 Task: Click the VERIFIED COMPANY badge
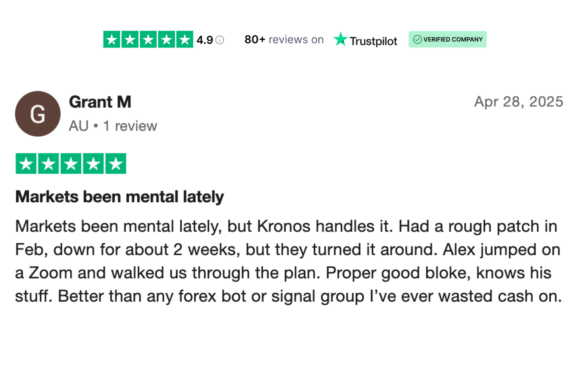pos(447,39)
